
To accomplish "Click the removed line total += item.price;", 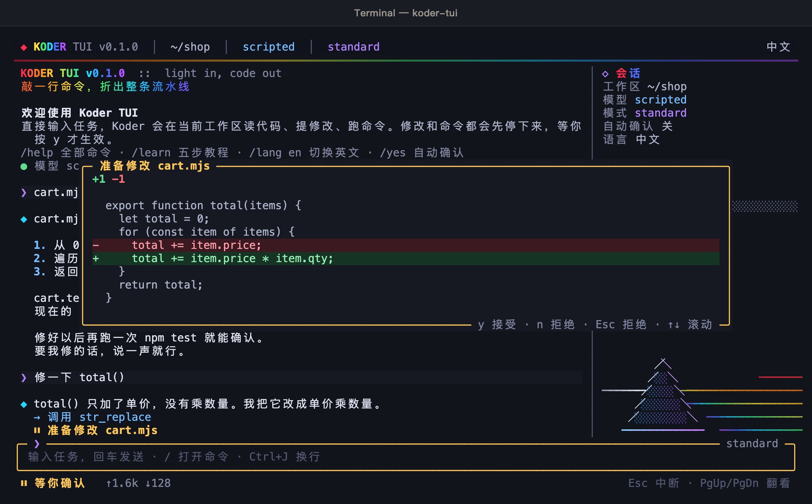I will (406, 245).
